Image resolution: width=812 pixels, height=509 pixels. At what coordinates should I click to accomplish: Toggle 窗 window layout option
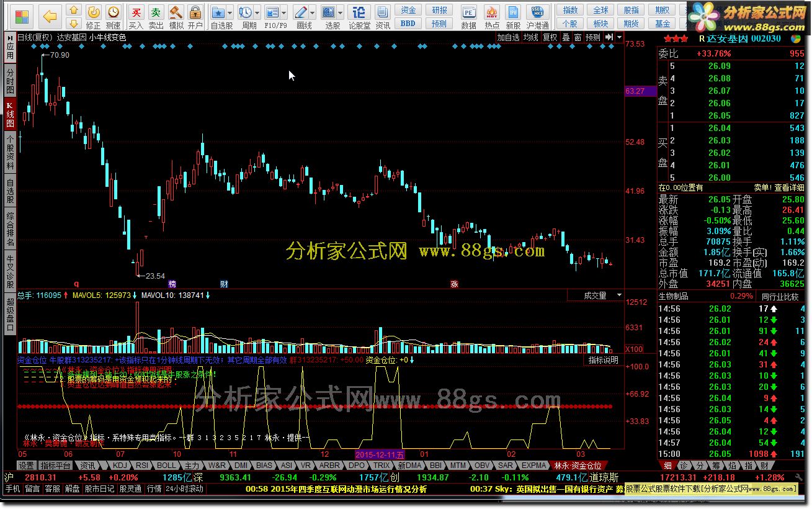tap(578, 37)
